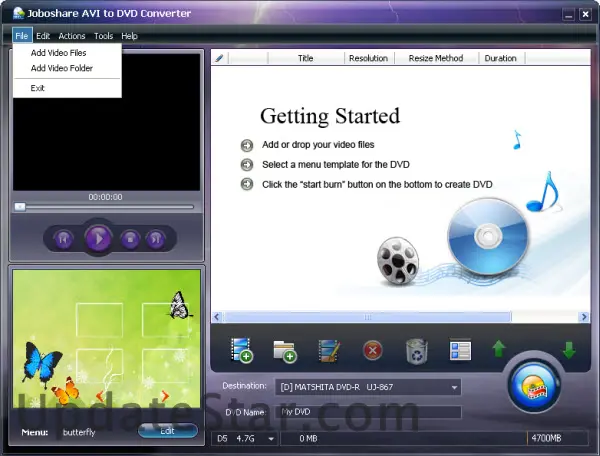Click the scrollbar right arrow
This screenshot has height=456, width=600.
[584, 317]
